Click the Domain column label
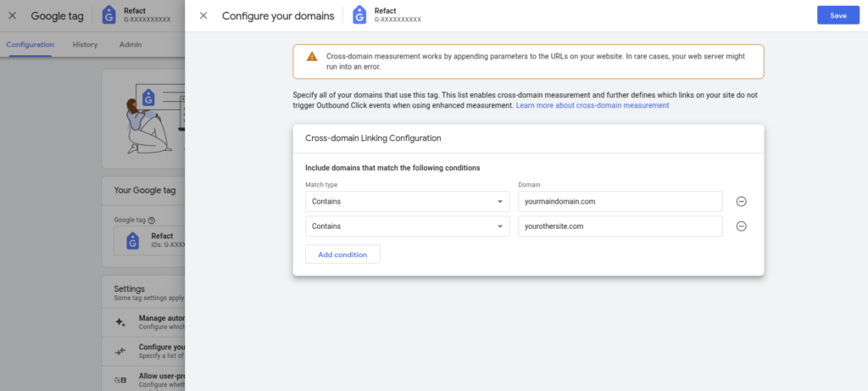Screen dimensions: 868x391 tap(529, 184)
